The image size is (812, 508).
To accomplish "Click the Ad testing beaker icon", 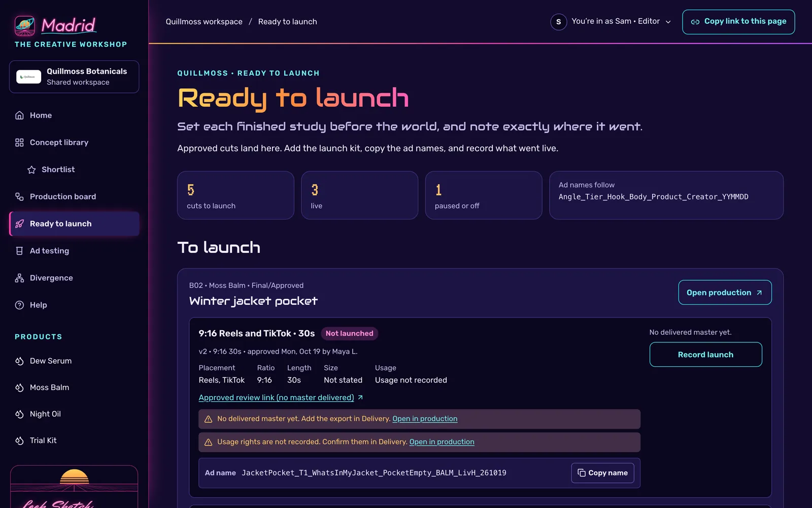I will click(x=19, y=251).
